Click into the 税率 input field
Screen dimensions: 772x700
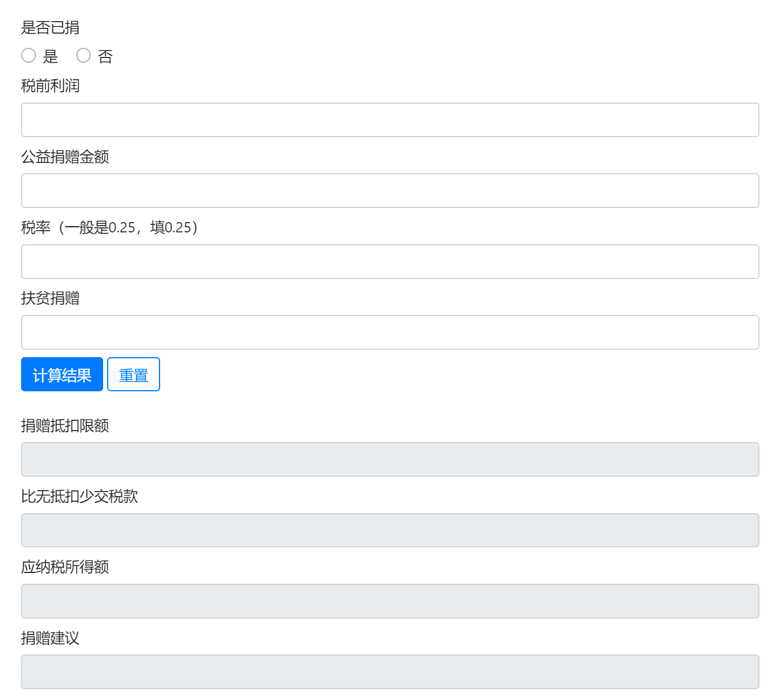pyautogui.click(x=390, y=262)
